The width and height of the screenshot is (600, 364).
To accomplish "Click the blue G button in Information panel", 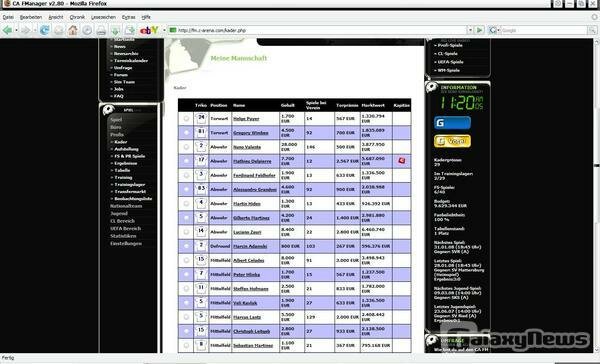I will (452, 123).
